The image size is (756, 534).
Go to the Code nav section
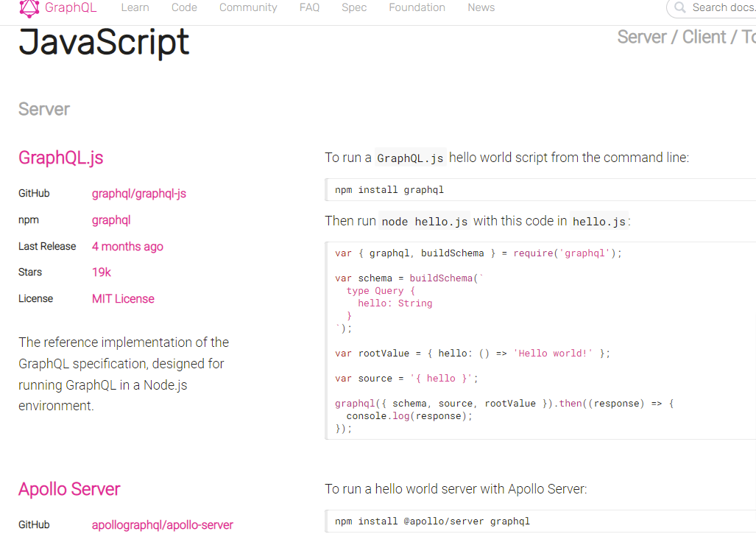(x=184, y=7)
